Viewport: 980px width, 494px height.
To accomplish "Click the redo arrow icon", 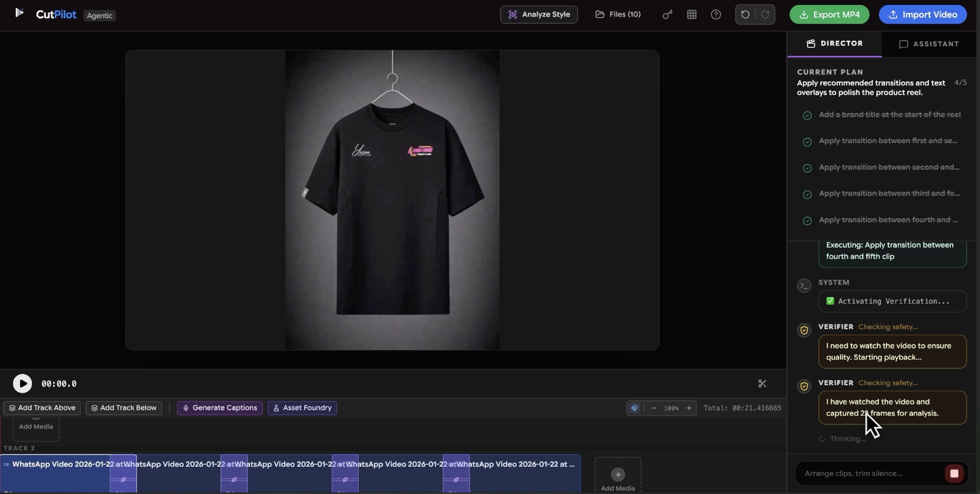I will (x=765, y=15).
